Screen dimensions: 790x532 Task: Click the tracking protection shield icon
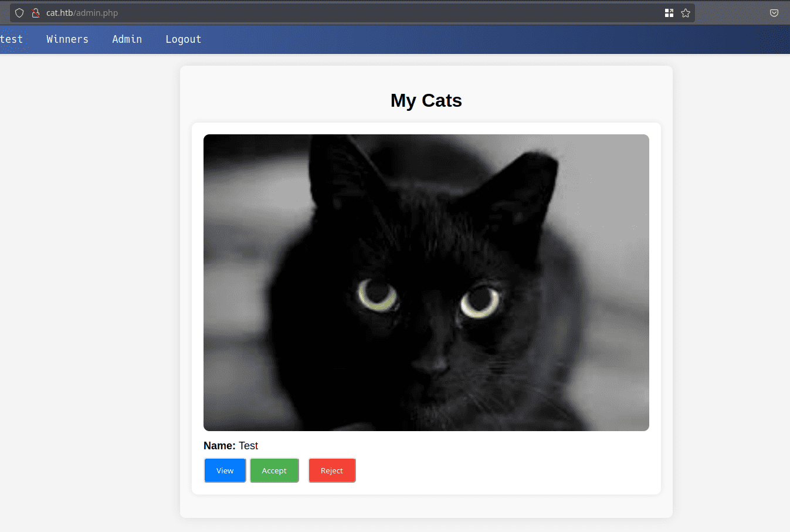pos(19,13)
